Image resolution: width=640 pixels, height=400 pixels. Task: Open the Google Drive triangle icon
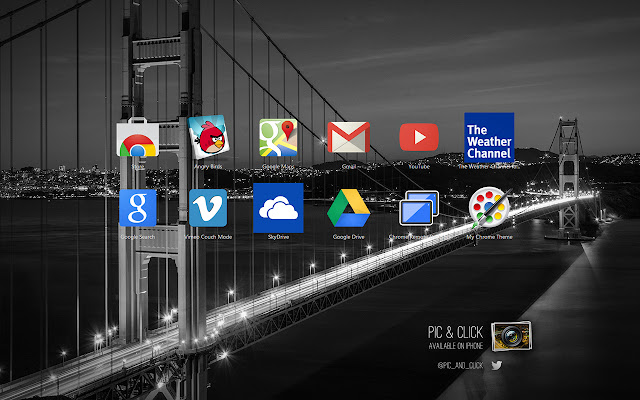point(349,208)
